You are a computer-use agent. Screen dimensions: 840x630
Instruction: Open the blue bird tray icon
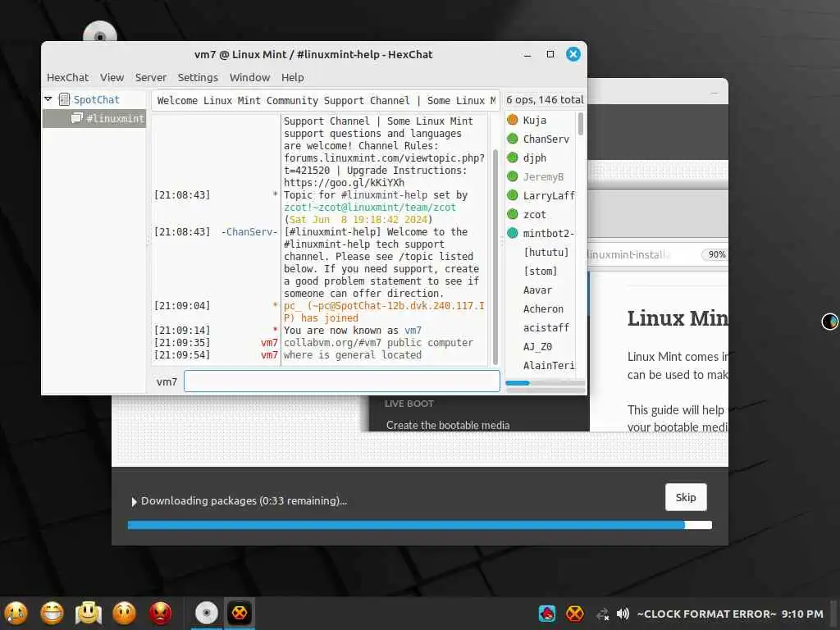[x=547, y=614]
